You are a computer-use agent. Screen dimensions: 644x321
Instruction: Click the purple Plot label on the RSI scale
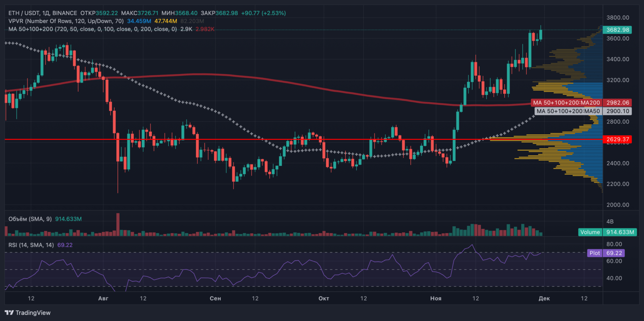(594, 253)
